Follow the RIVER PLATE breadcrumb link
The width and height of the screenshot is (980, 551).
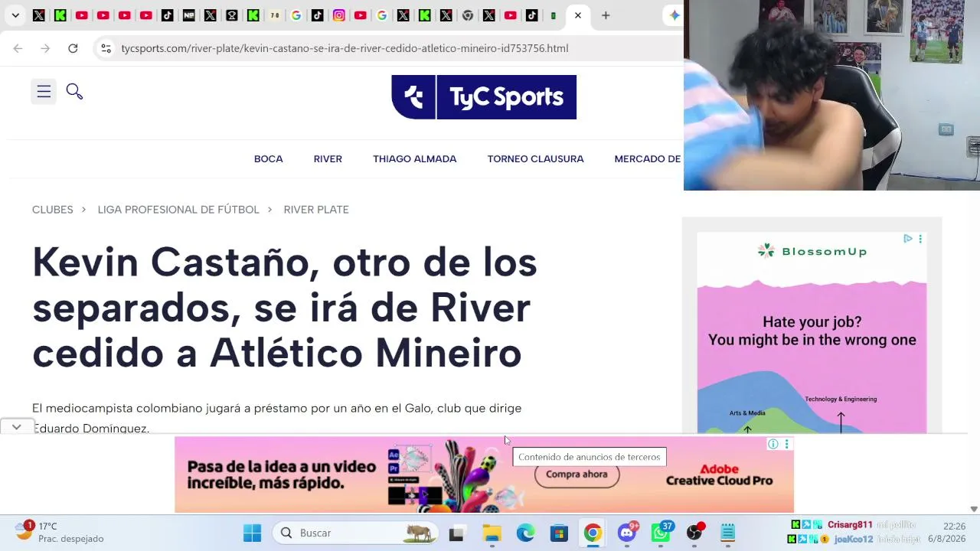pos(316,210)
